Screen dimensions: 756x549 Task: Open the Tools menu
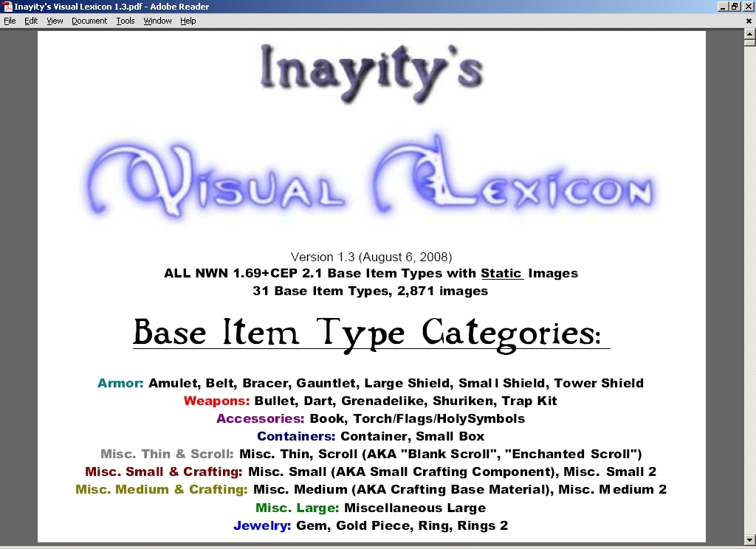tap(126, 21)
